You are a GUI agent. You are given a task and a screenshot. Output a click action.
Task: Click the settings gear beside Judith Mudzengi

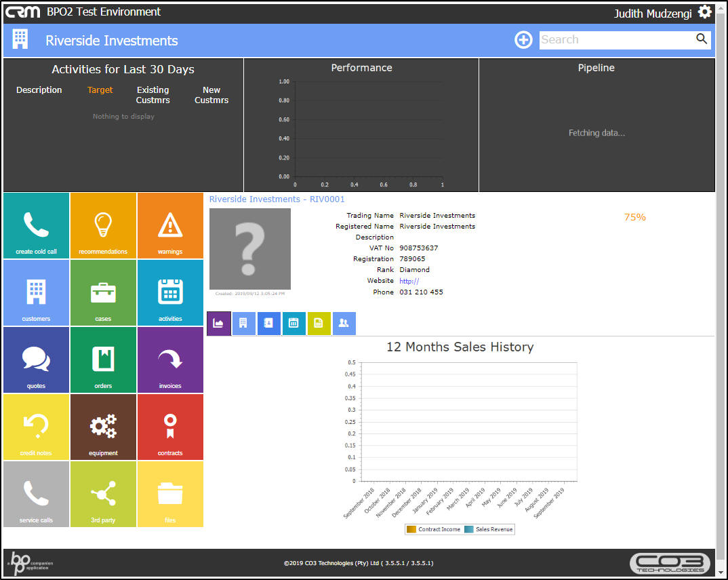[x=705, y=12]
